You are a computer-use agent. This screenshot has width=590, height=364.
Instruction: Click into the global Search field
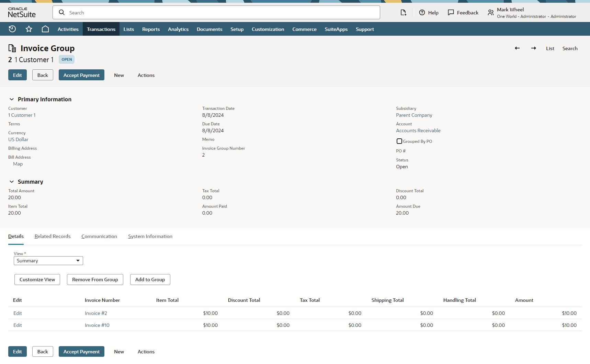pos(216,12)
